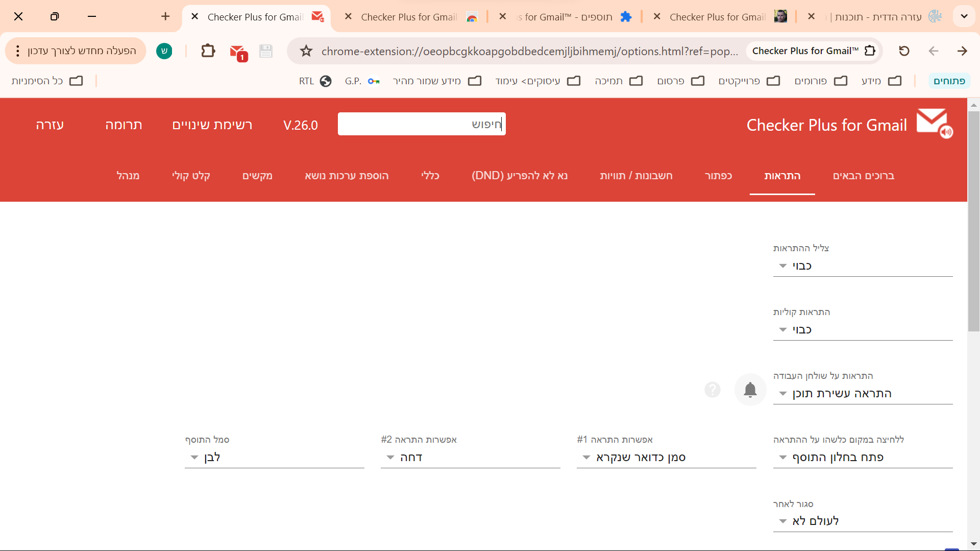Reload the page
The image size is (980, 551).
(x=904, y=51)
